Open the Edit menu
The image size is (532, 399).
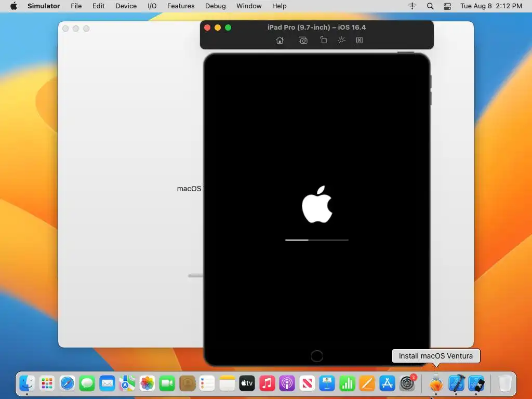(98, 6)
